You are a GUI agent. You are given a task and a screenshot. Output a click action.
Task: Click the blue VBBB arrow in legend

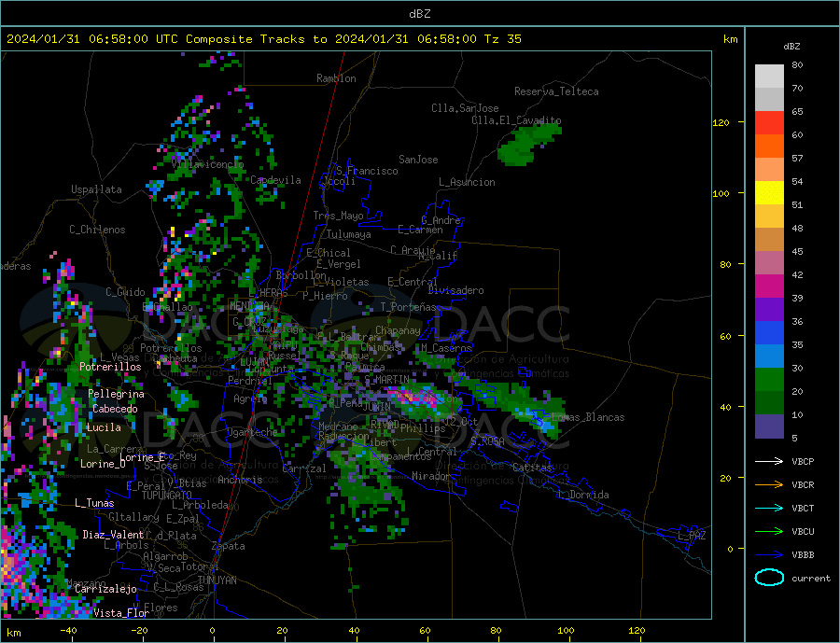click(x=770, y=555)
